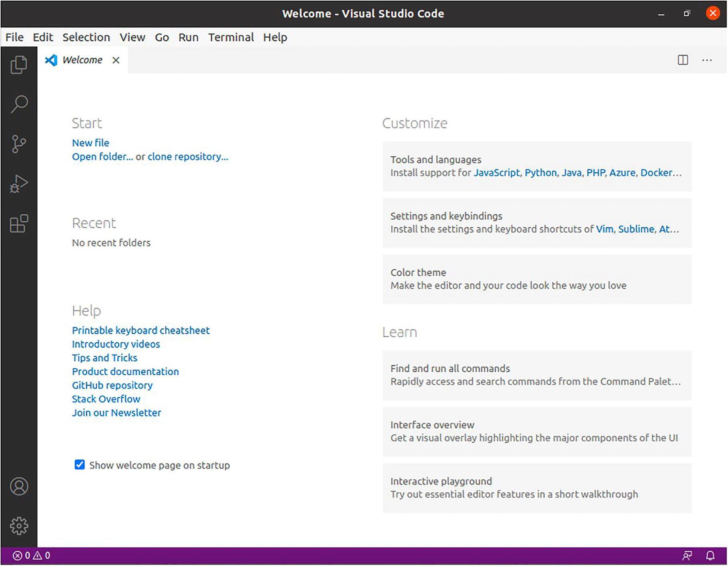Open the Explorer view in activity bar
The width and height of the screenshot is (728, 566).
click(19, 64)
